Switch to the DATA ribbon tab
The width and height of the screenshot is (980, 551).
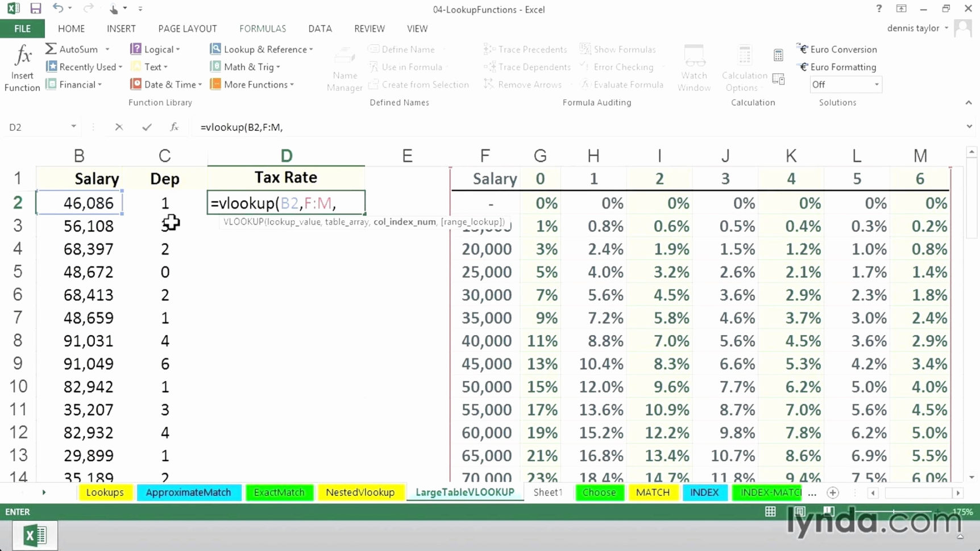click(320, 28)
